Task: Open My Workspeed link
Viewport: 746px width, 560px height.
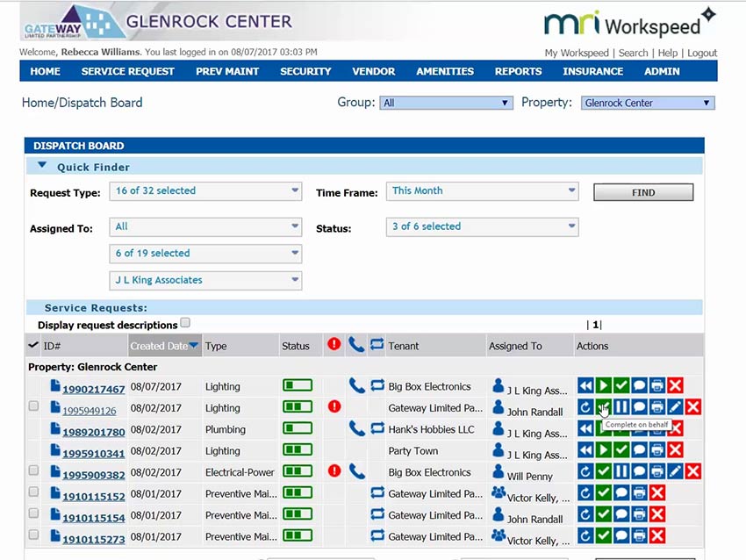Action: coord(577,53)
